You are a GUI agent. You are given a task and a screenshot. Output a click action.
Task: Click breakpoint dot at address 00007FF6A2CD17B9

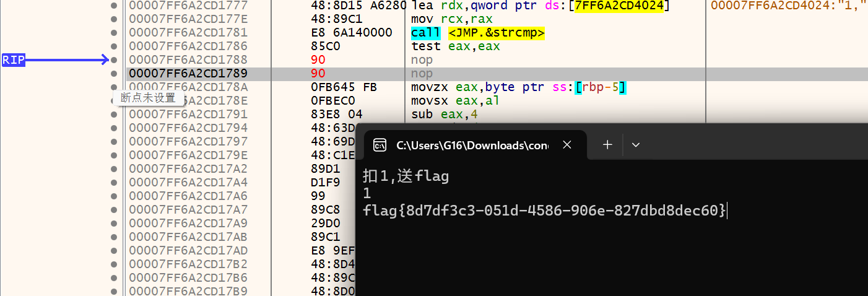pyautogui.click(x=113, y=291)
